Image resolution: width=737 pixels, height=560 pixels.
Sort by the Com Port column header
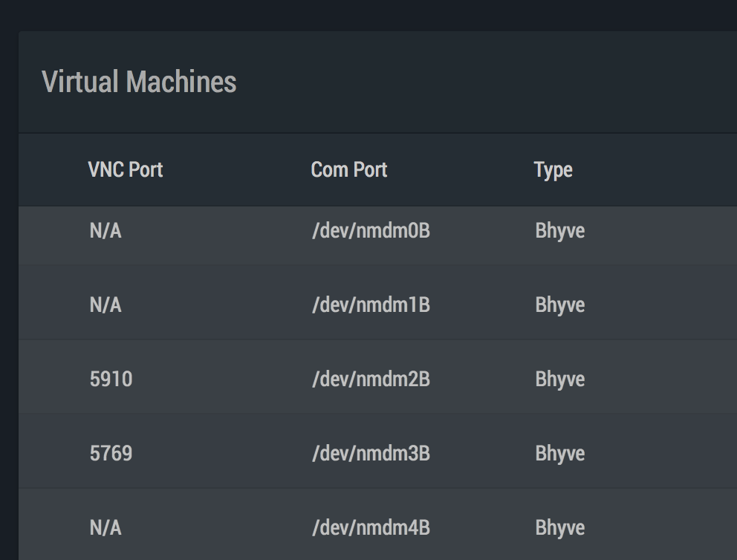[x=348, y=169]
